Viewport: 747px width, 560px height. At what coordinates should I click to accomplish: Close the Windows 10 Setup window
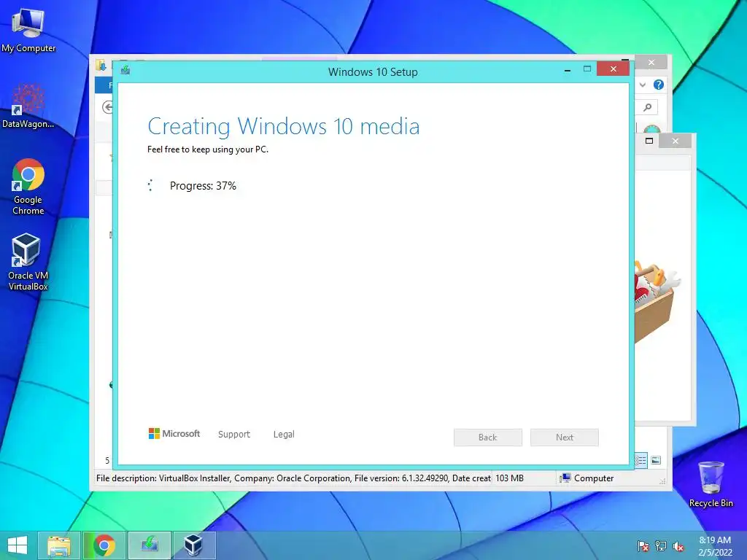(x=613, y=69)
